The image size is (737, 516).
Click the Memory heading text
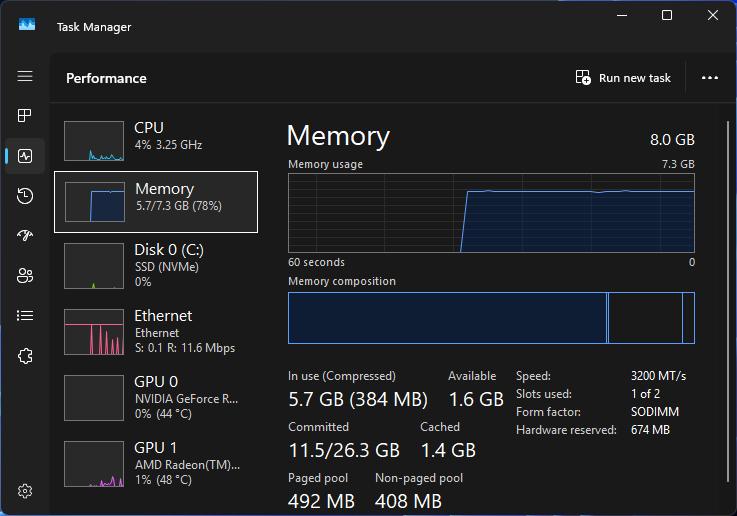(x=338, y=136)
